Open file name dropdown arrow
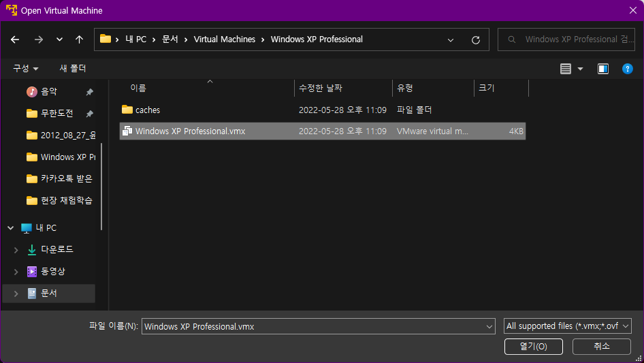This screenshot has width=644, height=363. 489,327
